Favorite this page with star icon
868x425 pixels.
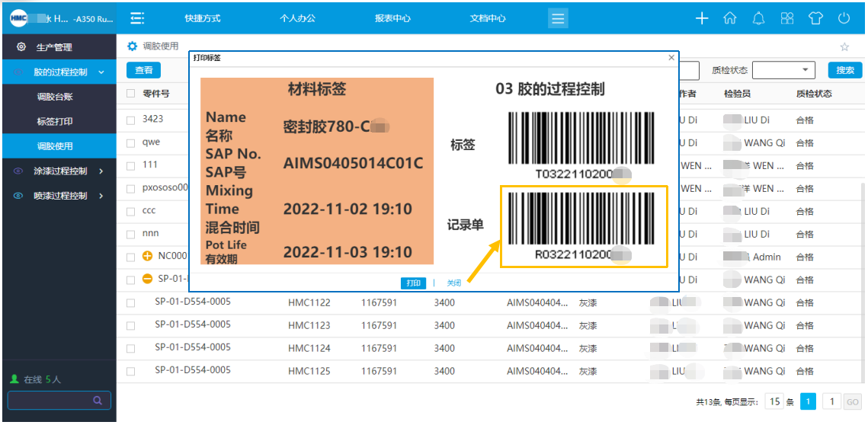tap(844, 46)
